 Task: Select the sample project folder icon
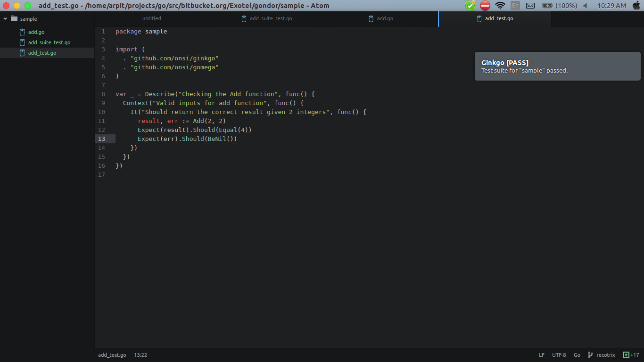pyautogui.click(x=14, y=19)
